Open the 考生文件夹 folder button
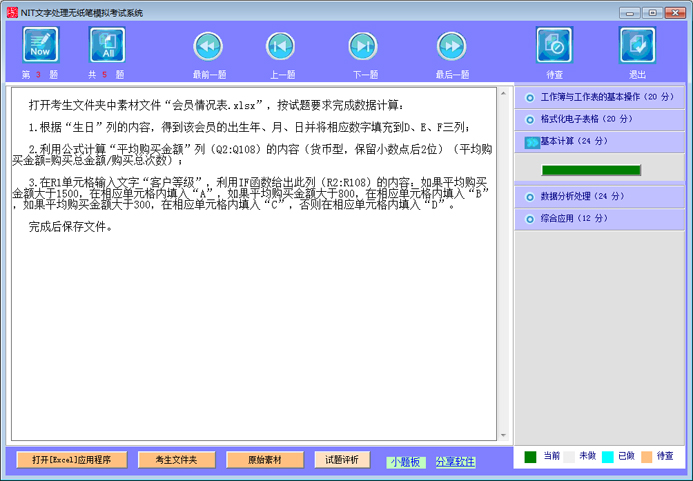The image size is (693, 481). 176,460
